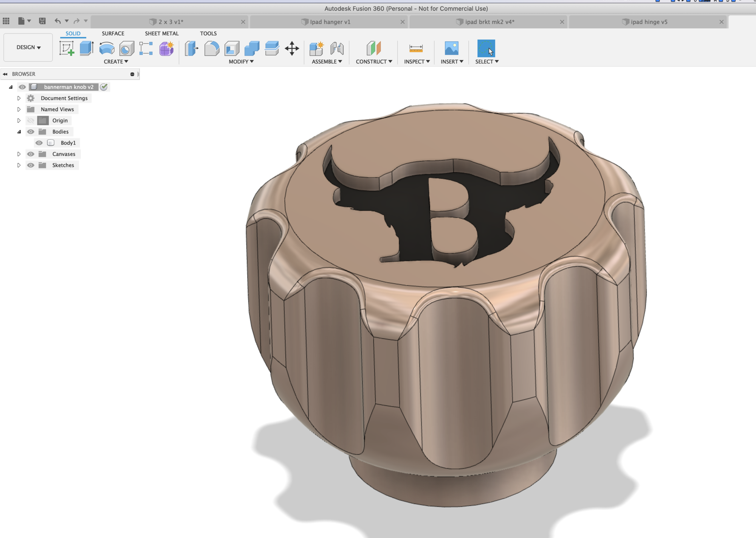Close the Ipad hanger v1 tab
Image resolution: width=756 pixels, height=538 pixels.
(x=403, y=22)
